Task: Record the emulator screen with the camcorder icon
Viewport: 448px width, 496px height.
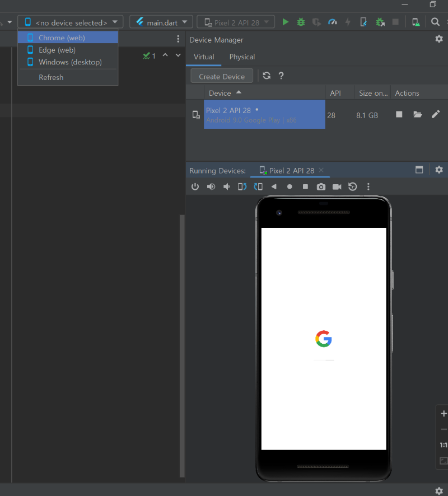Action: 337,186
